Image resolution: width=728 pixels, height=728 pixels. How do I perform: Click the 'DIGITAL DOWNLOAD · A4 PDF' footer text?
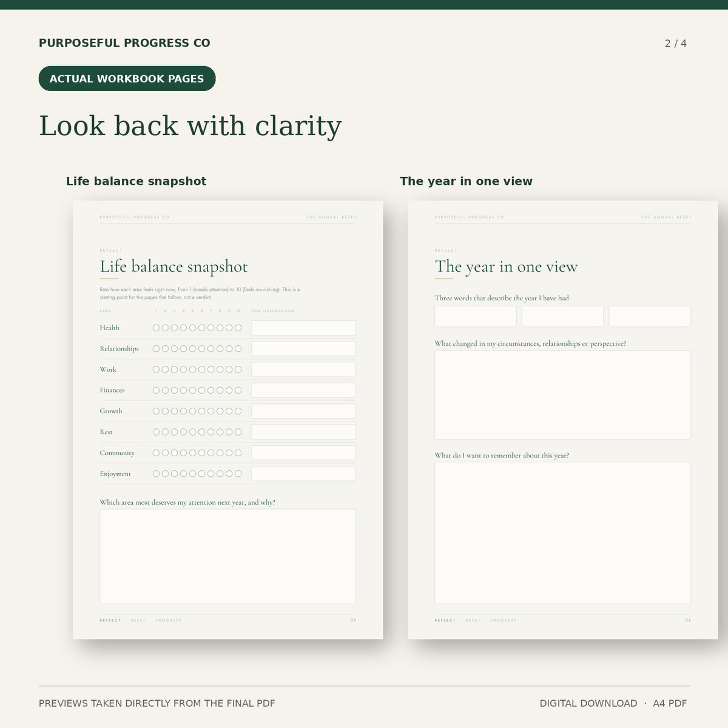click(613, 704)
